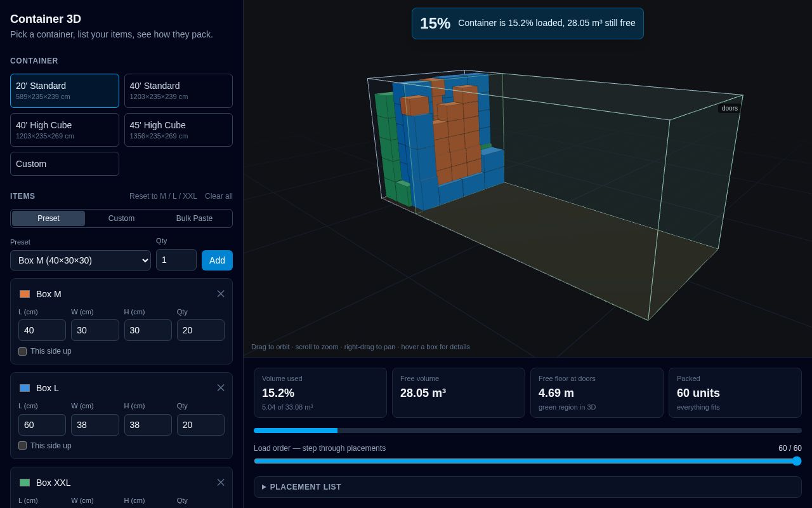
Task: Click the '60 / 60' load order counter
Action: tap(790, 448)
